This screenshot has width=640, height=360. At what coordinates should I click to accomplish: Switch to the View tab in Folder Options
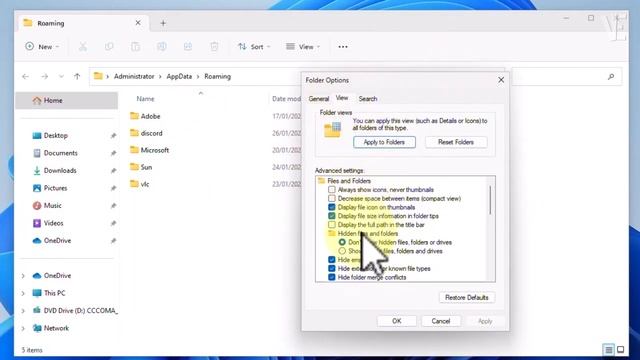[342, 98]
